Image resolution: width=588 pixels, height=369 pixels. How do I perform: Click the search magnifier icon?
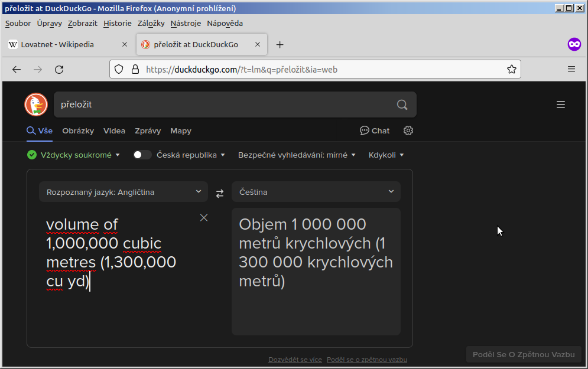click(402, 105)
